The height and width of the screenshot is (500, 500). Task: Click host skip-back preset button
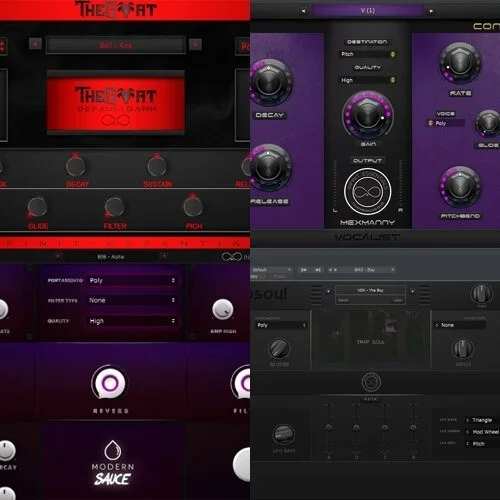pos(318,270)
